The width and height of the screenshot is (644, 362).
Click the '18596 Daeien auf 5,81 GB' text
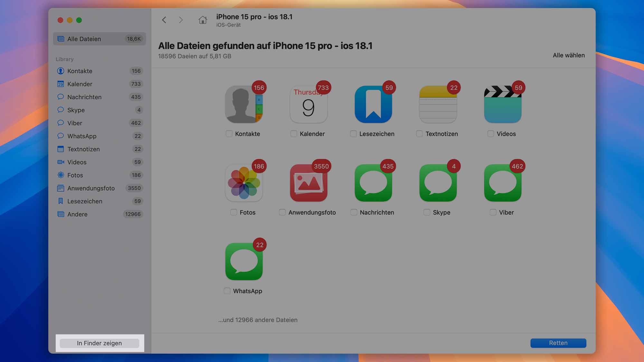(x=195, y=56)
